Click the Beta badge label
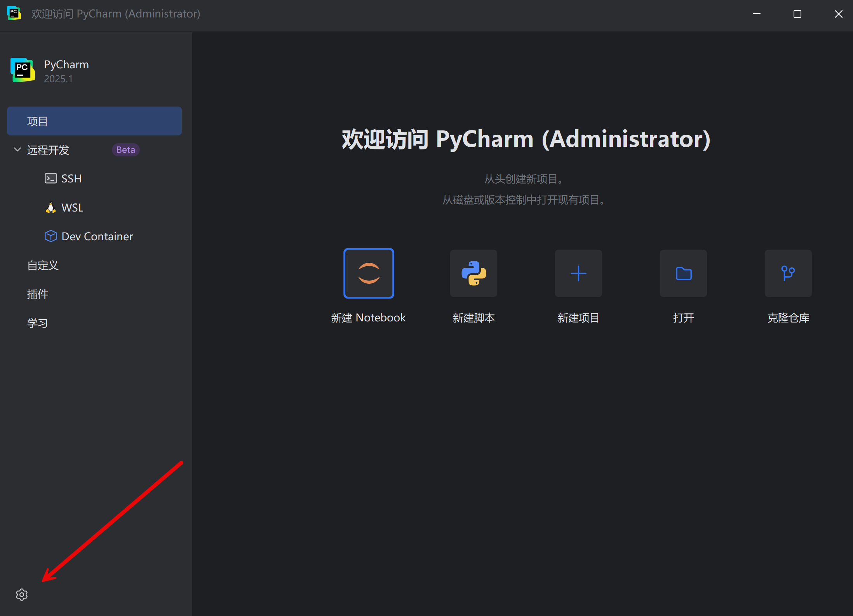Image resolution: width=853 pixels, height=616 pixels. point(125,150)
